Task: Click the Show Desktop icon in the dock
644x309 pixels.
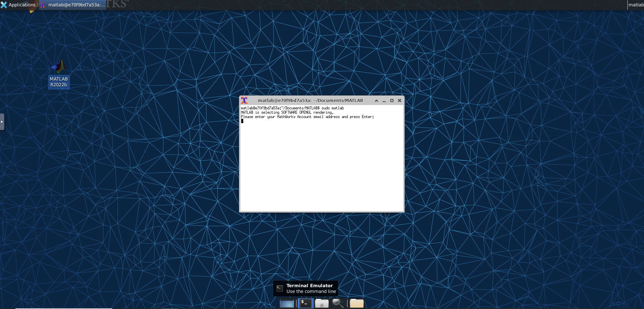Action: [x=287, y=303]
